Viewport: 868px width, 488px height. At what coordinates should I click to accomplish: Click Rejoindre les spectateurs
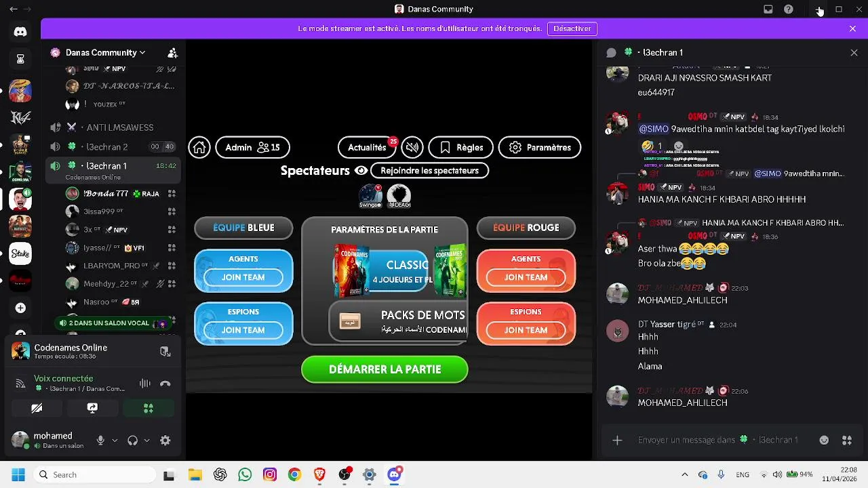(430, 171)
